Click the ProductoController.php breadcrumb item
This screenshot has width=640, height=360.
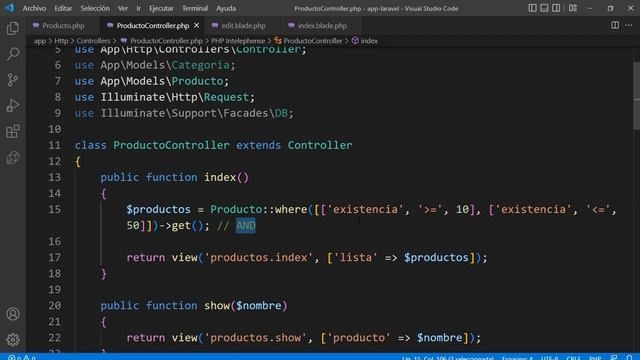(x=162, y=41)
